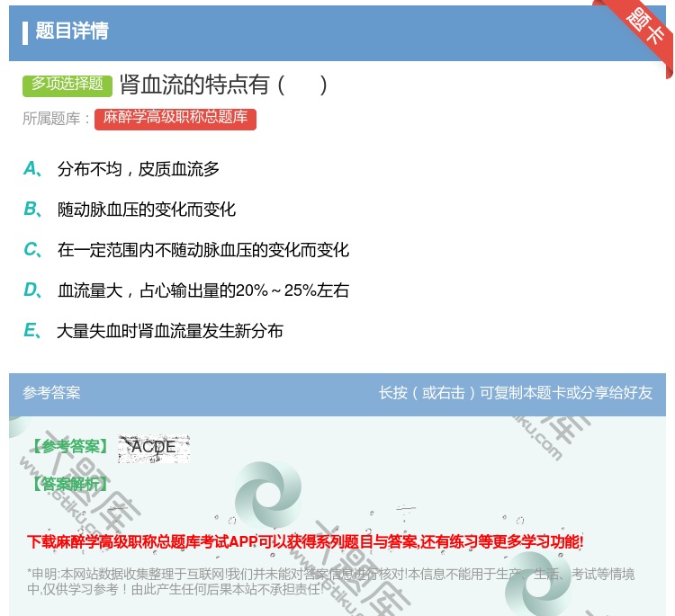The width and height of the screenshot is (675, 616).
Task: Click the letter B option marker
Action: (x=32, y=210)
